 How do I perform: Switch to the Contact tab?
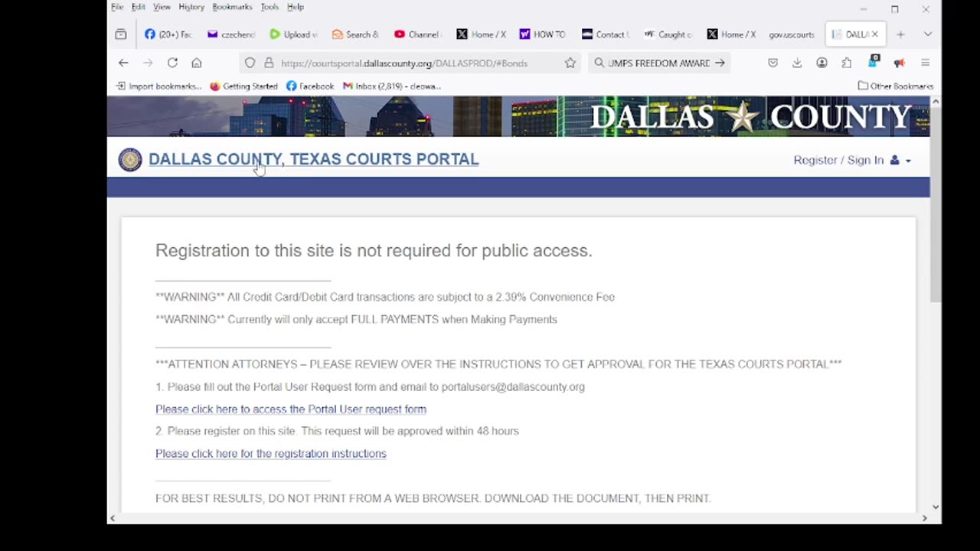point(606,34)
